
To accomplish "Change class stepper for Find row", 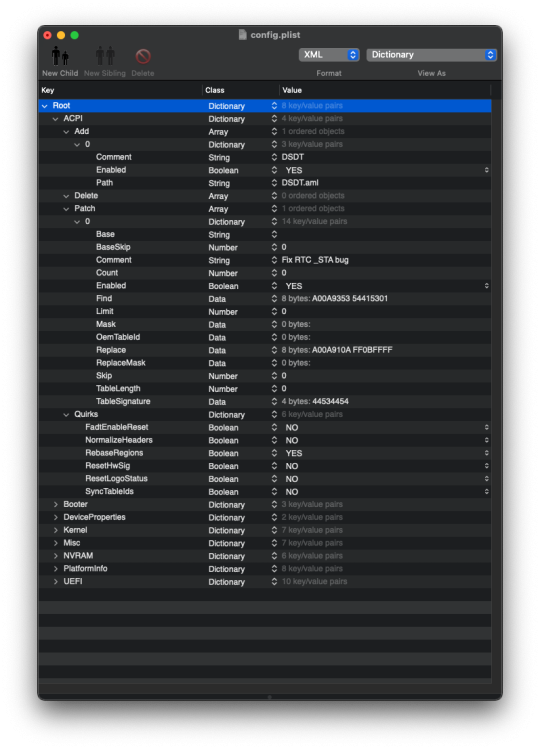I will 274,298.
